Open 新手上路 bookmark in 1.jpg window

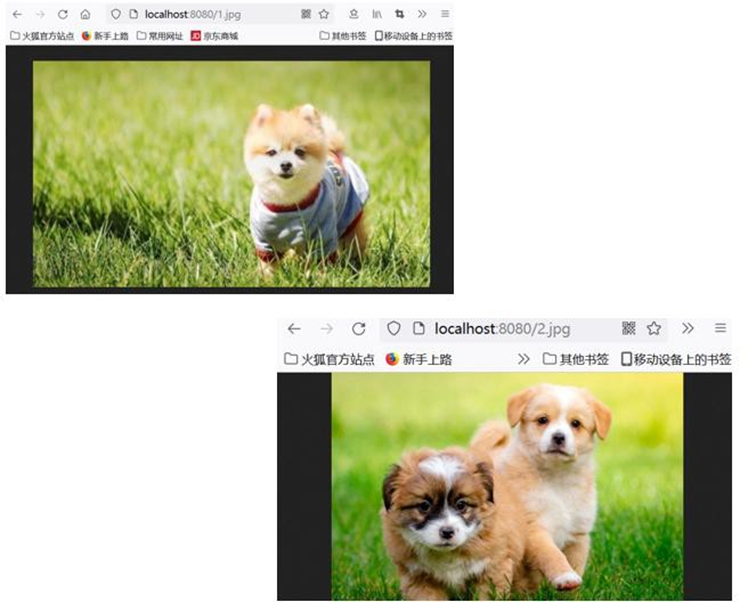tap(105, 36)
